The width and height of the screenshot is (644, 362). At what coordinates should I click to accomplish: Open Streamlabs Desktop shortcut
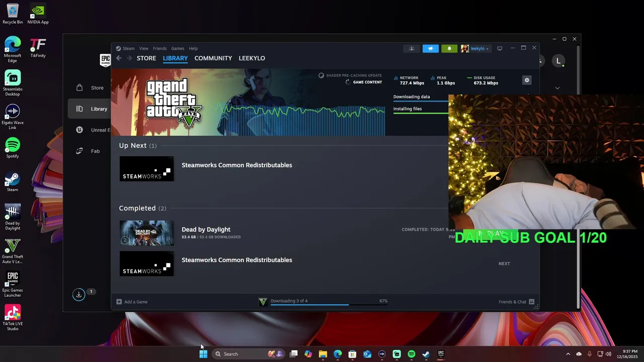click(13, 83)
